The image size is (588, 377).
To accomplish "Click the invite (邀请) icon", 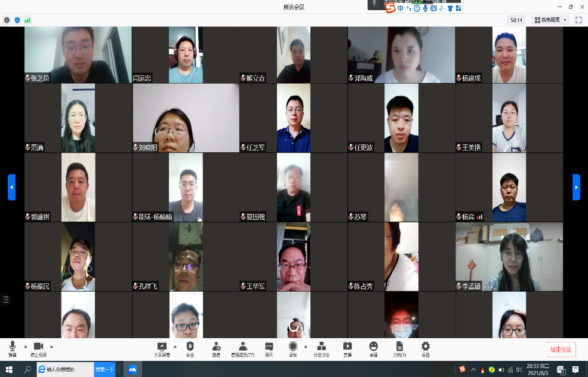I will 216,348.
